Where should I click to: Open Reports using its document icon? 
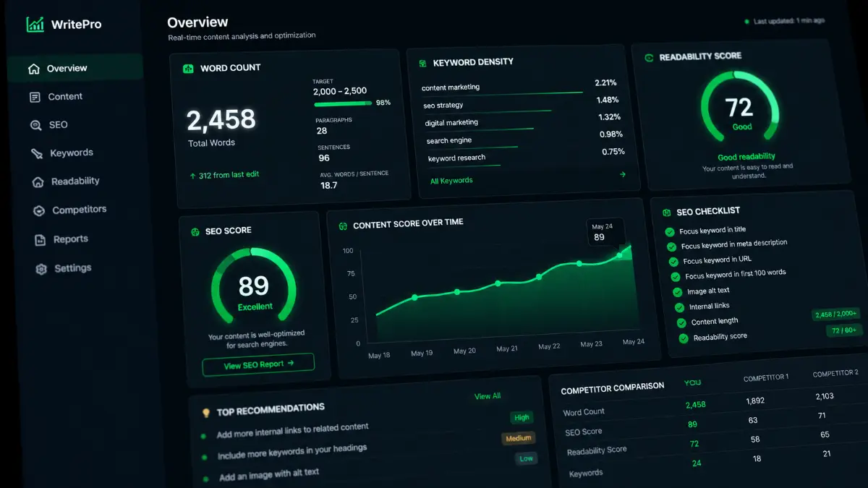point(40,239)
